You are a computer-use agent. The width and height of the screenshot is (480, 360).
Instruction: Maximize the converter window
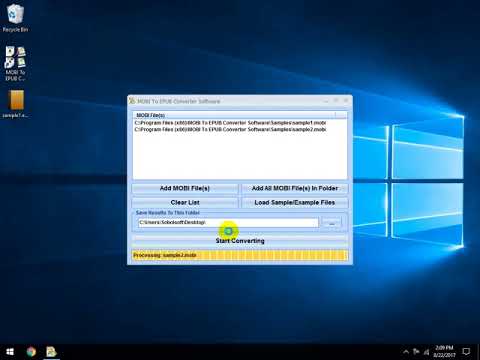point(336,101)
